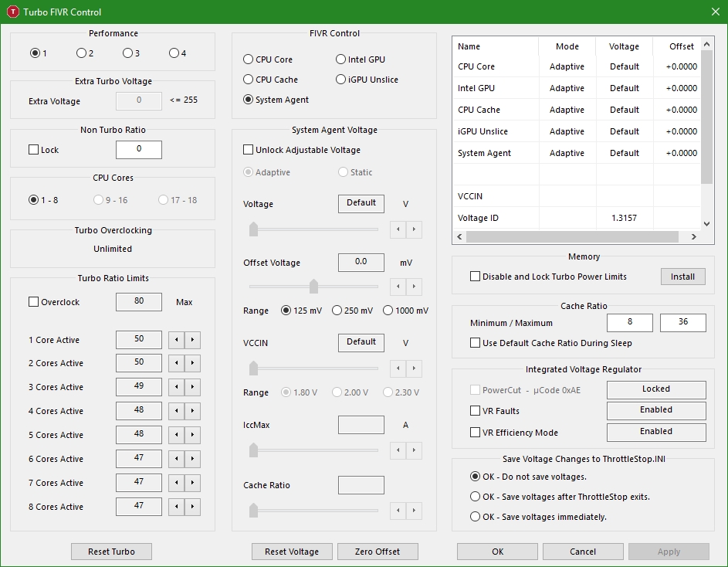Decrease the 6 Cores Active ratio
728x567 pixels.
177,459
